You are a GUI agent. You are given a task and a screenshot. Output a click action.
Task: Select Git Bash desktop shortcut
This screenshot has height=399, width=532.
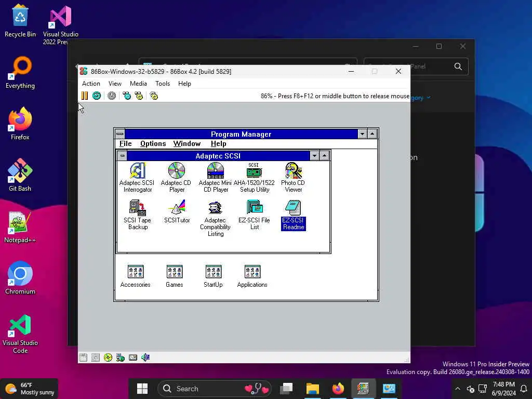[20, 175]
